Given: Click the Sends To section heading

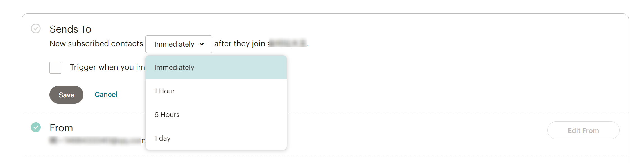Looking at the screenshot, I should pyautogui.click(x=70, y=29).
